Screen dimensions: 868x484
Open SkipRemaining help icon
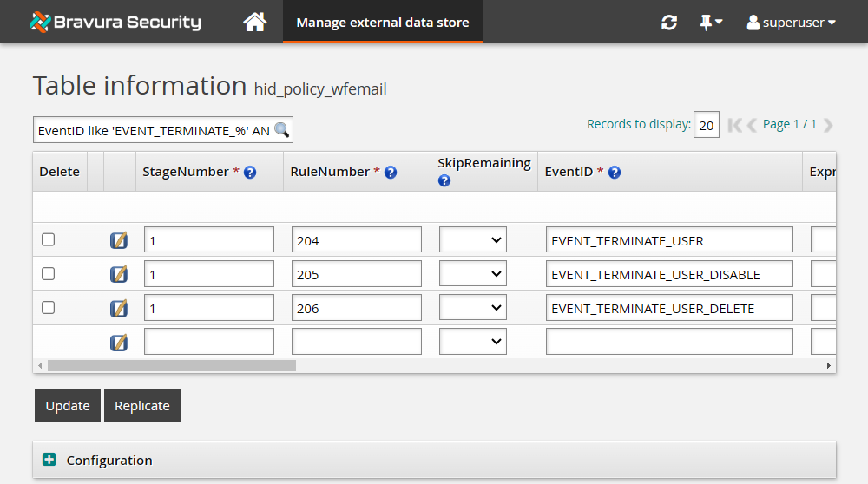point(444,181)
